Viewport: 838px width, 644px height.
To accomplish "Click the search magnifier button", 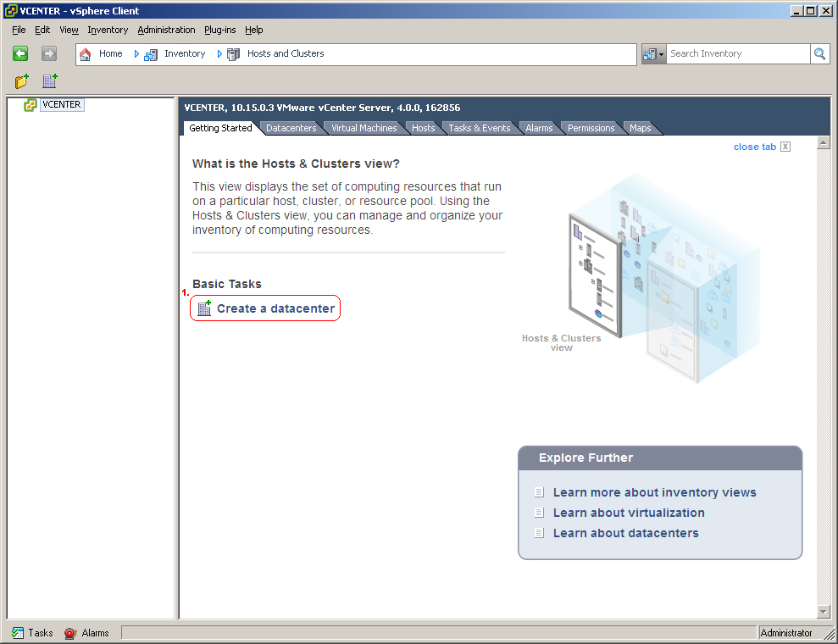I will point(819,53).
